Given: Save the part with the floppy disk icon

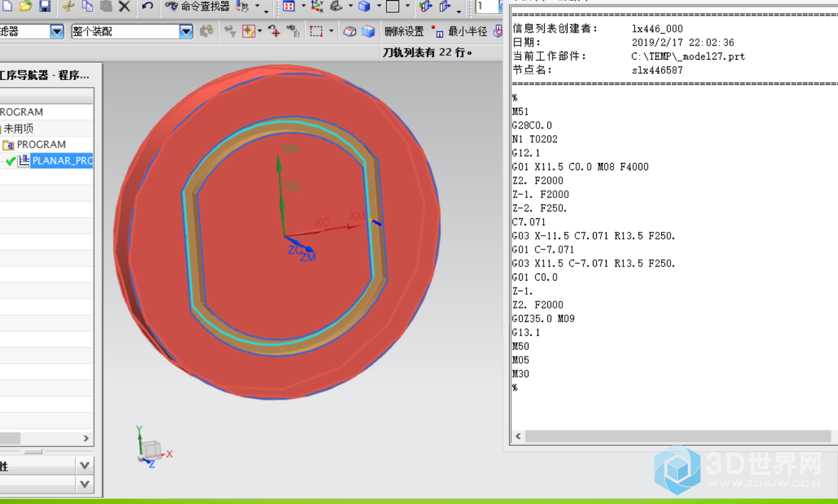Looking at the screenshot, I should click(45, 6).
